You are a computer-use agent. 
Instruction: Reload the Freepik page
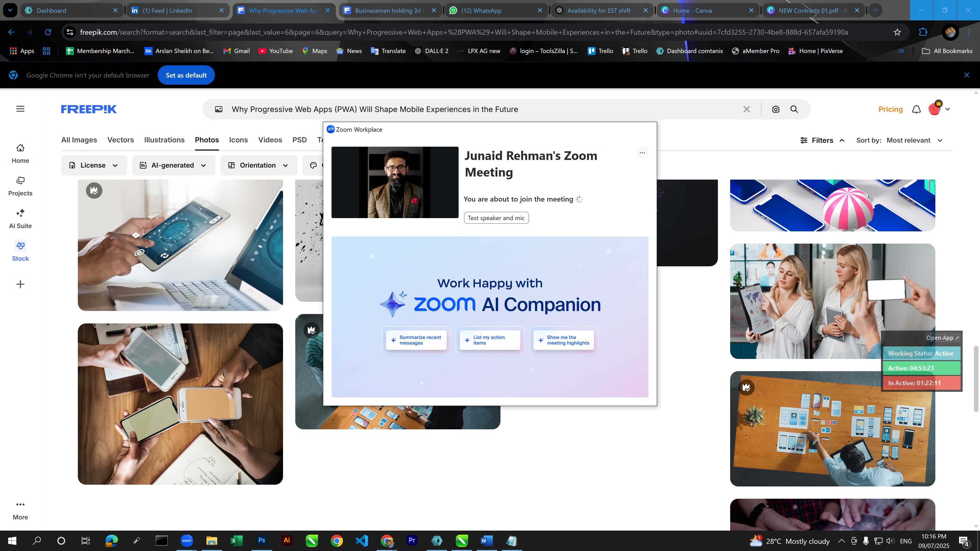tap(48, 32)
